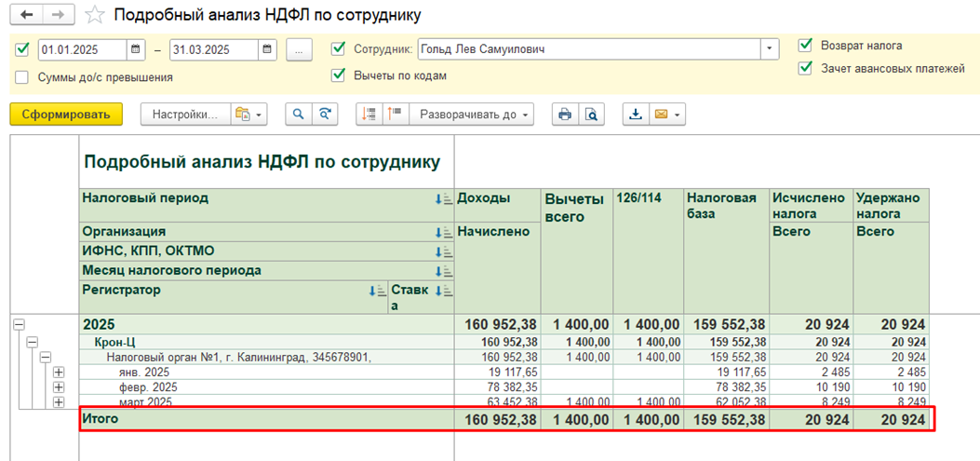Open the Сотрудник dropdown list
The width and height of the screenshot is (980, 461).
(770, 49)
